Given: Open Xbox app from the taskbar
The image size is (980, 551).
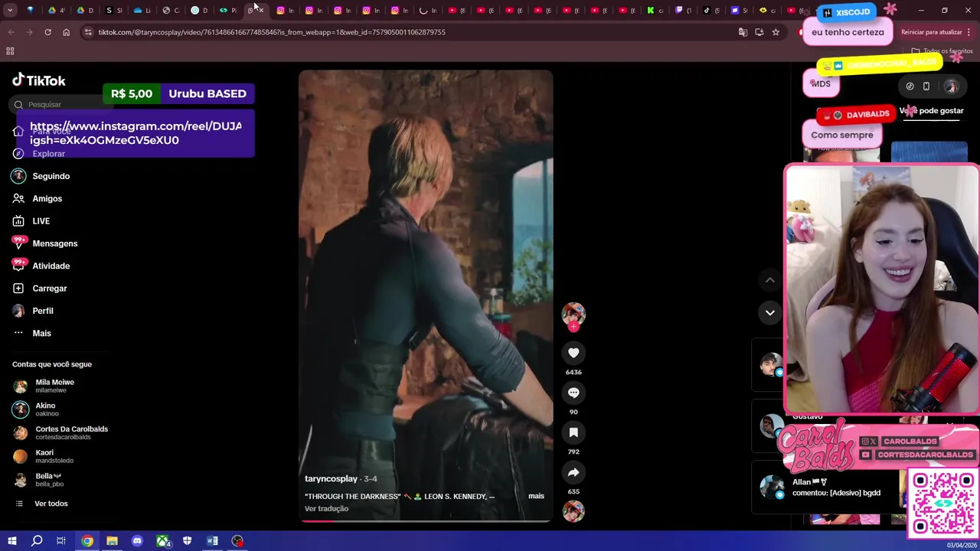Looking at the screenshot, I should point(162,541).
